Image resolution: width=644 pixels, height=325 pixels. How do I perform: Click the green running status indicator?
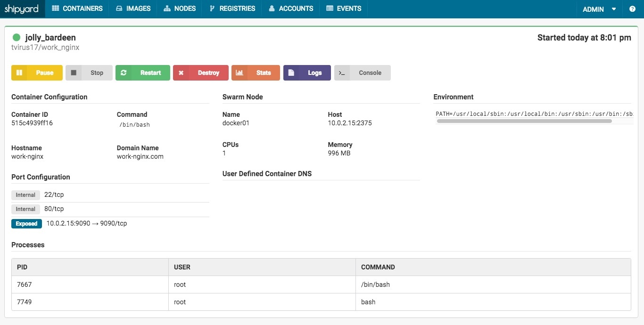(17, 38)
